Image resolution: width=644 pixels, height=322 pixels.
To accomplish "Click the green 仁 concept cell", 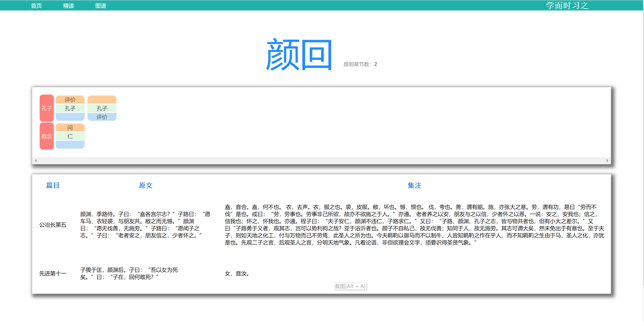I will tap(70, 136).
